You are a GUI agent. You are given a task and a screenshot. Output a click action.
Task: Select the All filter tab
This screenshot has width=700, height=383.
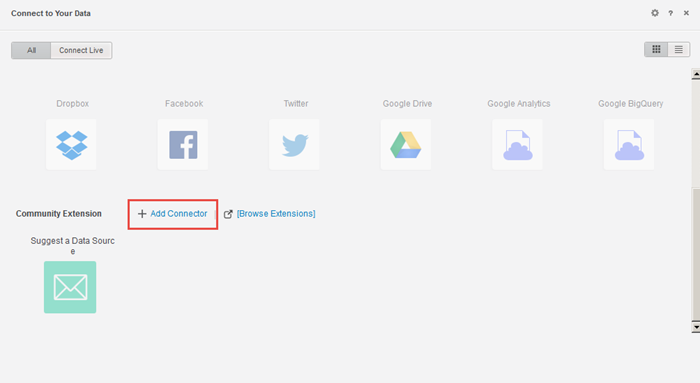coord(31,50)
